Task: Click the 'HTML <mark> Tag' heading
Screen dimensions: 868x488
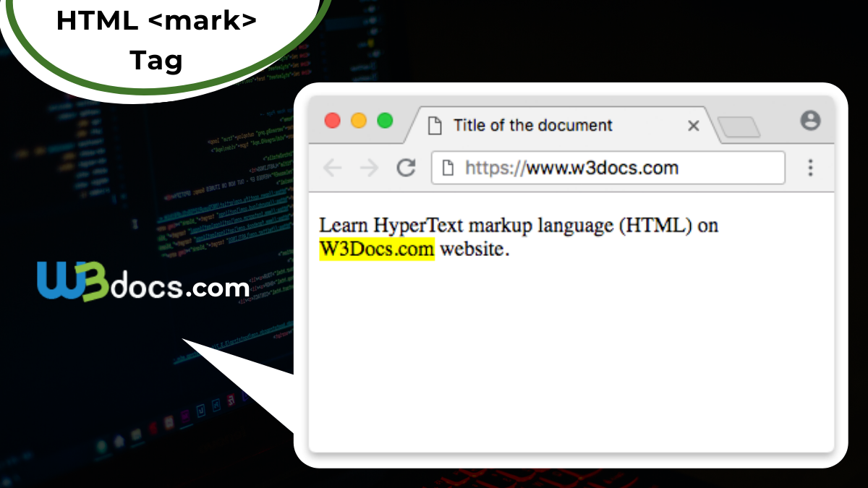Action: [156, 40]
